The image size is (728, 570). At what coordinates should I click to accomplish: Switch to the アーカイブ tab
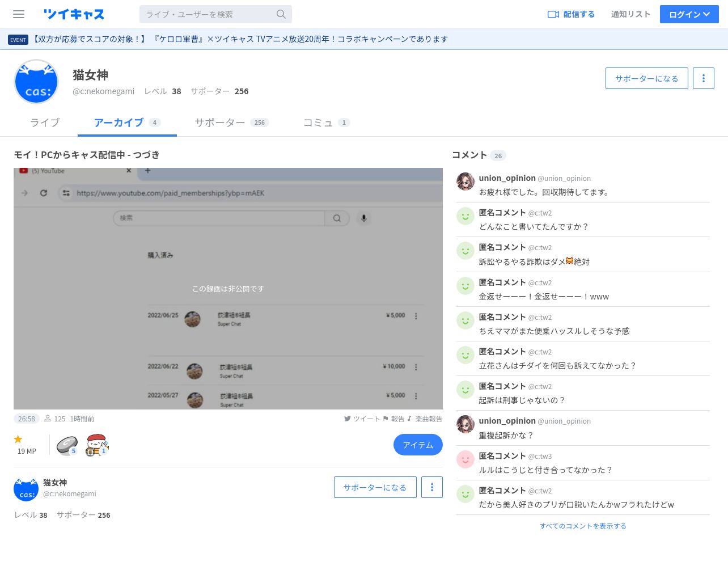click(127, 123)
